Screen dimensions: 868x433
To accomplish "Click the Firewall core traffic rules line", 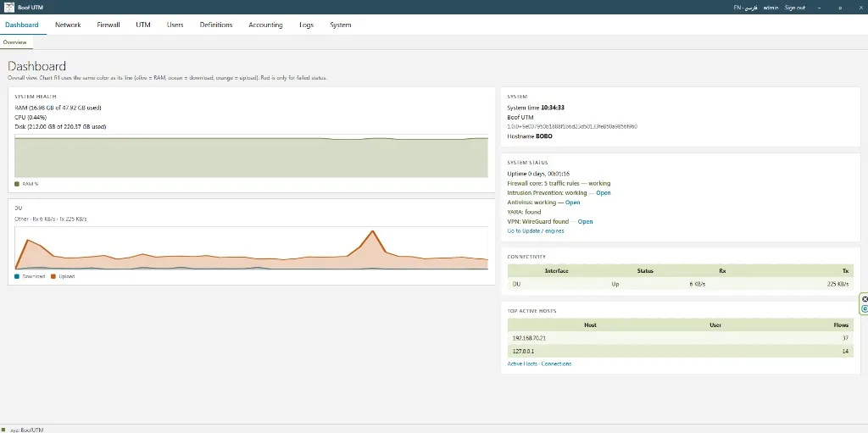I will tap(559, 183).
